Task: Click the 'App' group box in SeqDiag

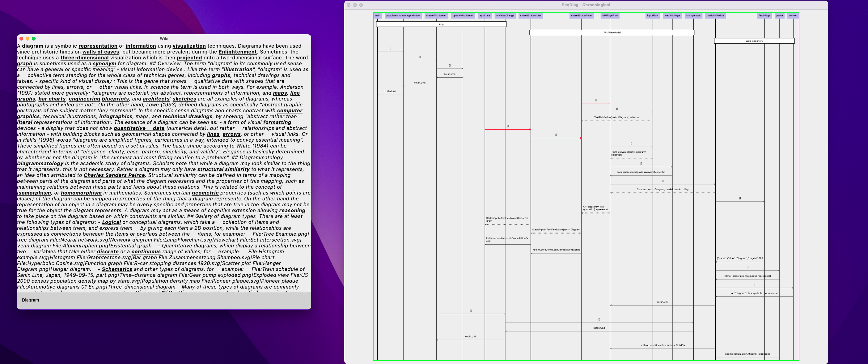Action: point(441,24)
